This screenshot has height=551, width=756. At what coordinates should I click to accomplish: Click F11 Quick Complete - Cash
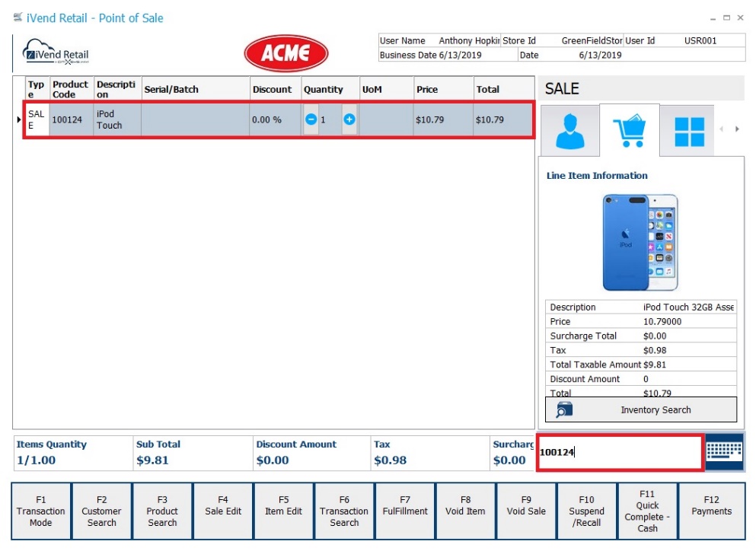[x=648, y=511]
